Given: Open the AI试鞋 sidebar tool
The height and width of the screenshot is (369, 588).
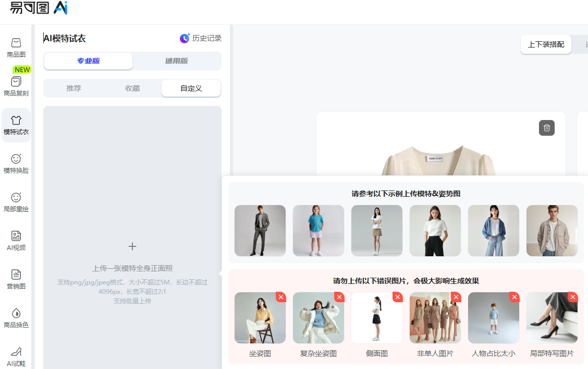Looking at the screenshot, I should [x=16, y=357].
